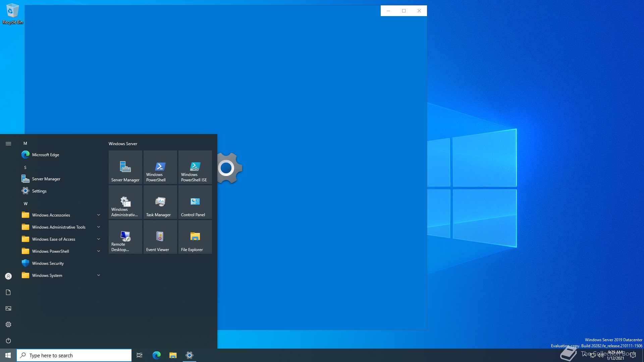The height and width of the screenshot is (362, 644).
Task: Click the taskbar clock and date
Action: (x=615, y=355)
